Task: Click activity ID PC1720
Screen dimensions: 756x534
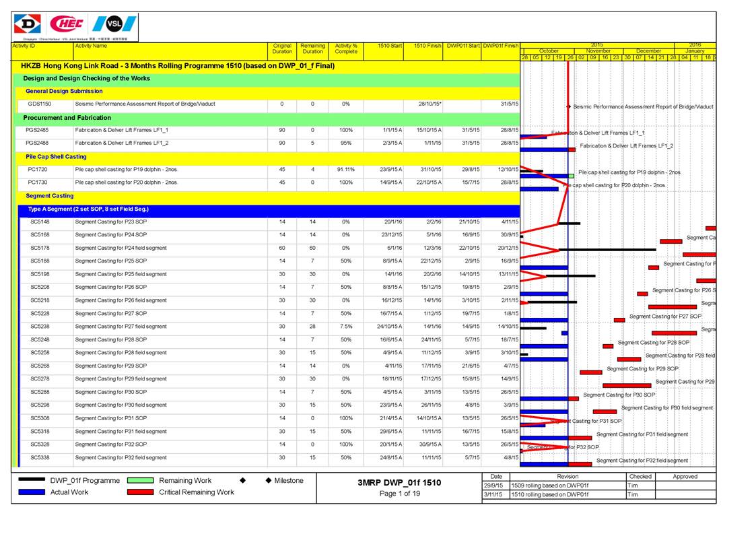Action: click(38, 169)
